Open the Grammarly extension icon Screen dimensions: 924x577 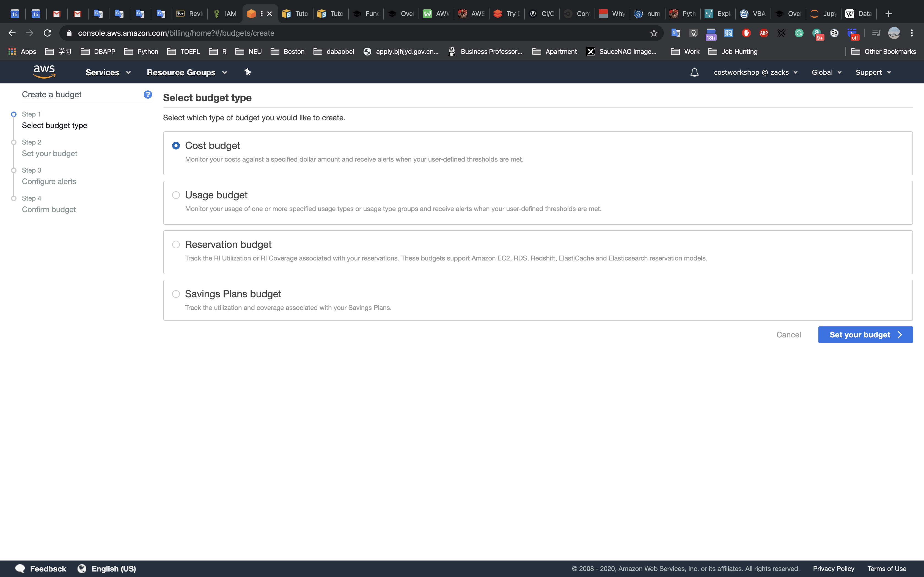[x=799, y=33]
